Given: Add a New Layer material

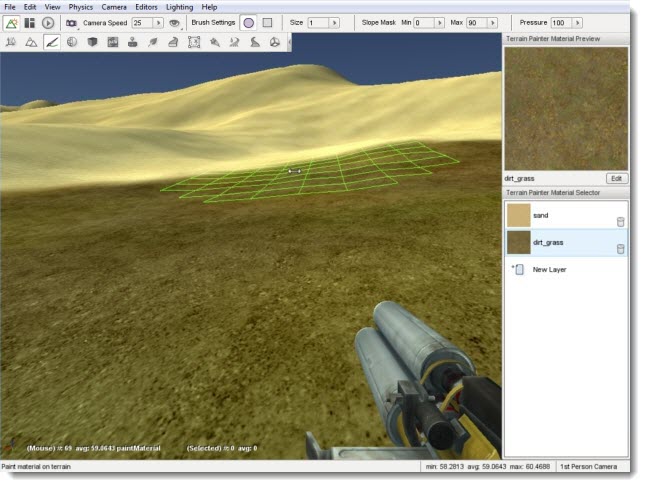Looking at the screenshot, I should point(566,269).
